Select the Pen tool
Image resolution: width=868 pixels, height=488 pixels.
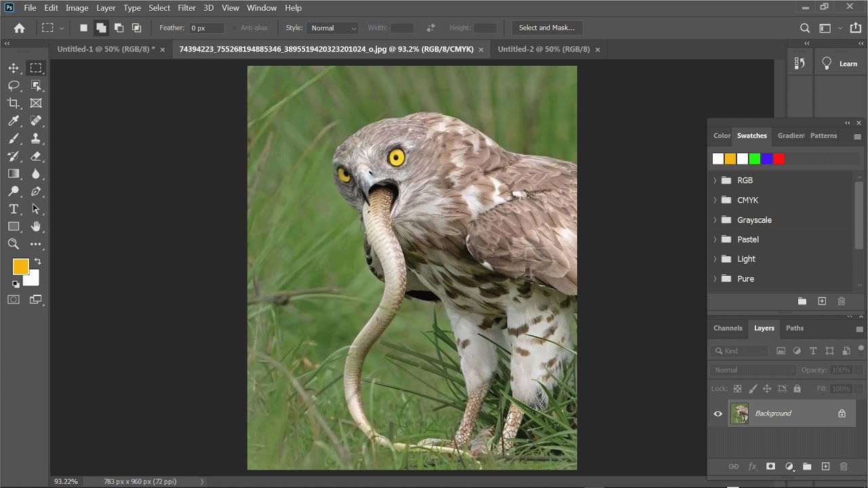click(x=36, y=191)
